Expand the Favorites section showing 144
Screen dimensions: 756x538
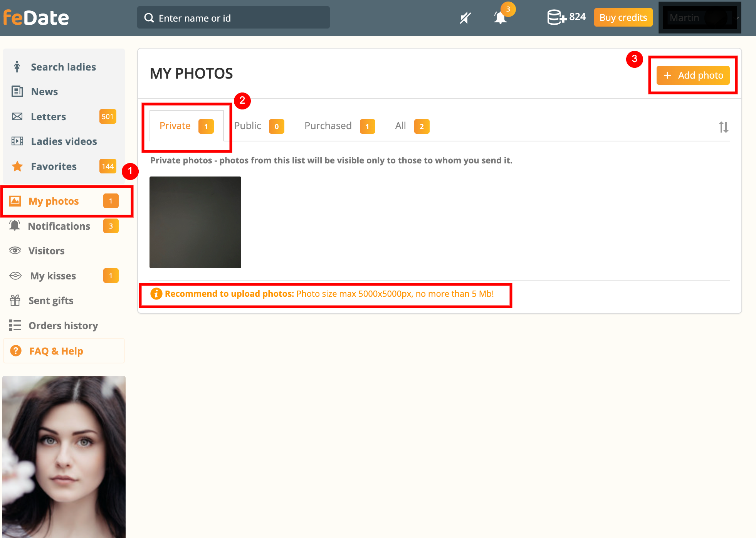coord(54,166)
